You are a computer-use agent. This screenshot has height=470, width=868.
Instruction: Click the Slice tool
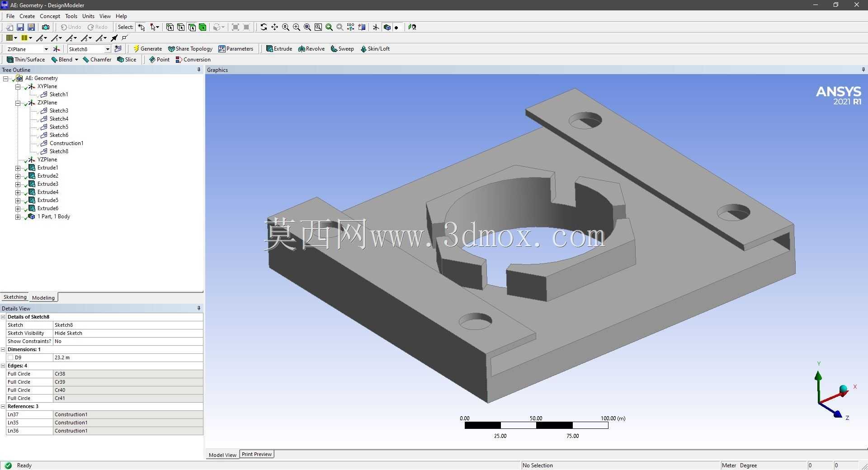pos(127,60)
